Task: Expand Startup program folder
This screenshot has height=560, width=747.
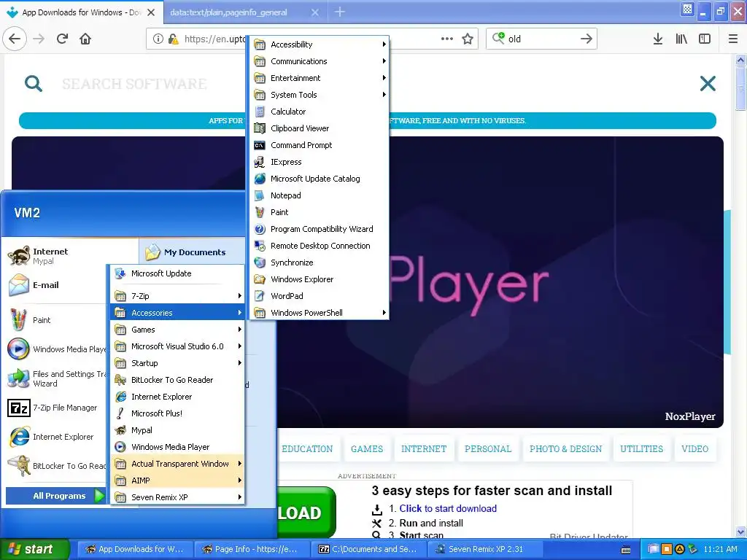Action: tap(178, 363)
